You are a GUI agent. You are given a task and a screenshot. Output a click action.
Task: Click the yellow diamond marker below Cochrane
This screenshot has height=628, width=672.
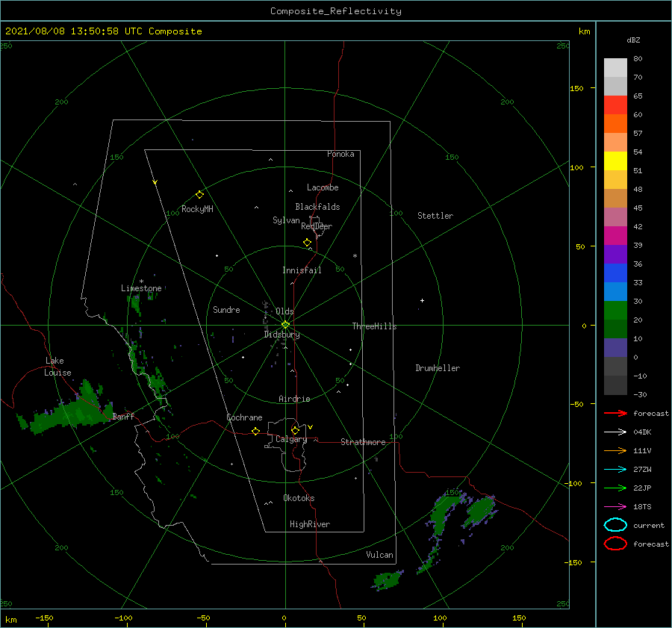pyautogui.click(x=255, y=432)
